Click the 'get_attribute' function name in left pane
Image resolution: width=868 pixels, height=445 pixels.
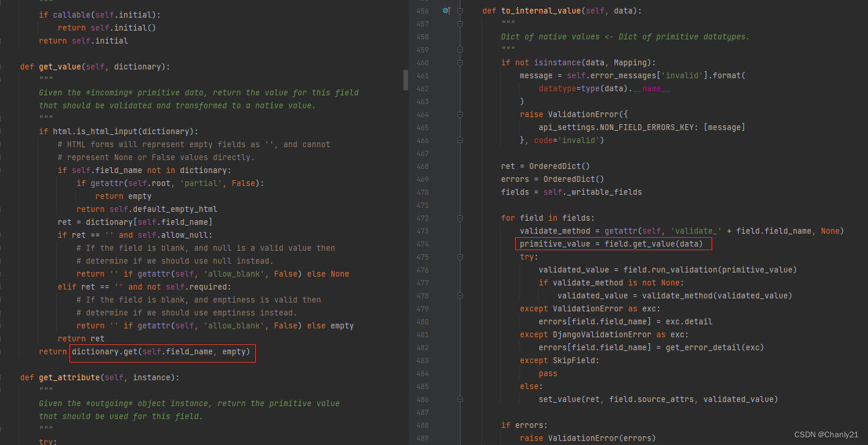69,377
